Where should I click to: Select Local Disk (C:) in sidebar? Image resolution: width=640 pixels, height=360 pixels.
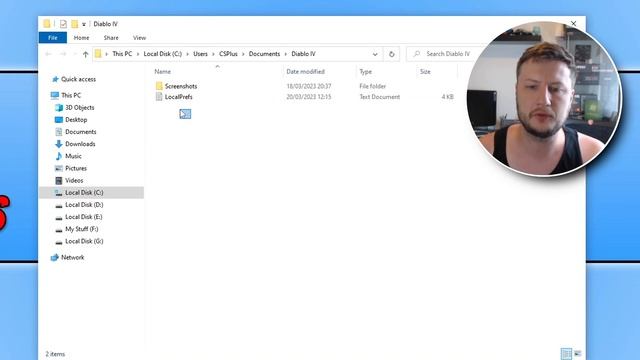pos(84,193)
